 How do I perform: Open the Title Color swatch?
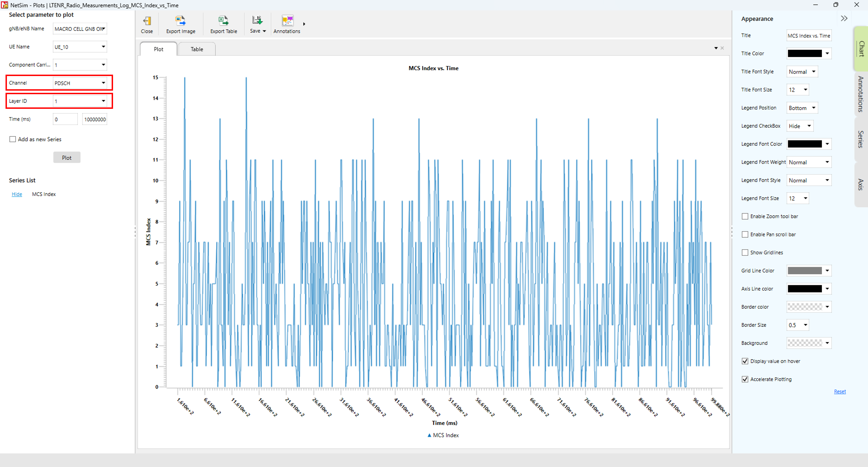tap(805, 53)
